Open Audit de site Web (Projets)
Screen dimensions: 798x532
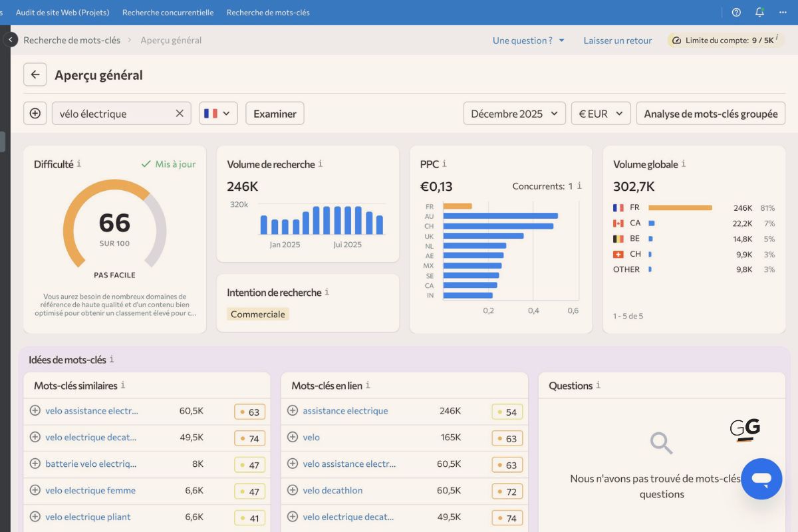(63, 12)
